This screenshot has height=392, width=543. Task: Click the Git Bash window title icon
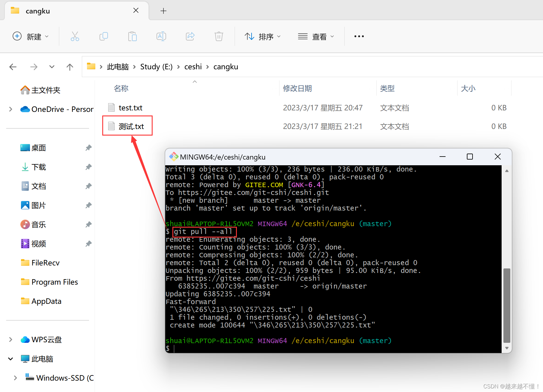pos(174,157)
